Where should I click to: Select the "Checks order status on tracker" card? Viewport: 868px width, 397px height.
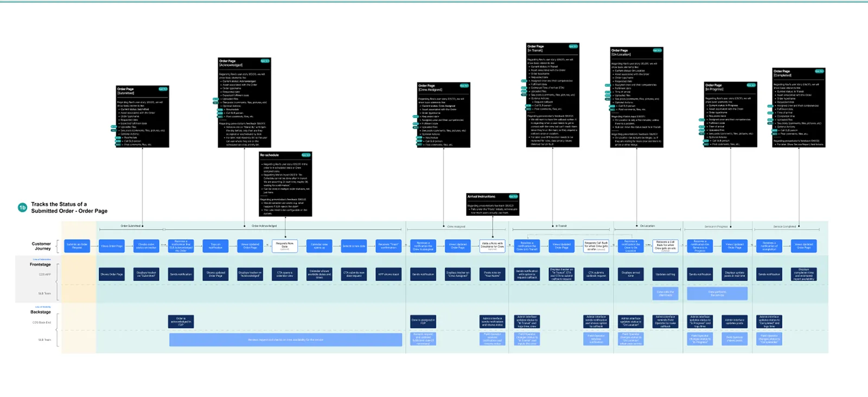tap(146, 246)
